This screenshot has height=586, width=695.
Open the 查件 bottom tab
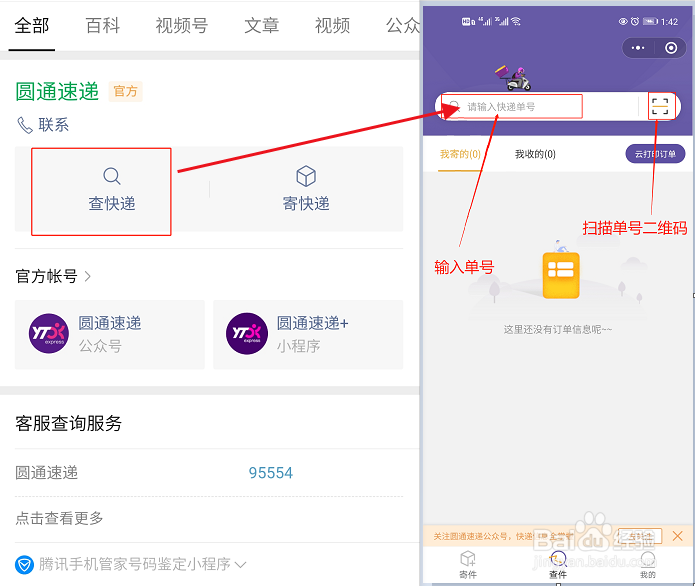(x=558, y=565)
